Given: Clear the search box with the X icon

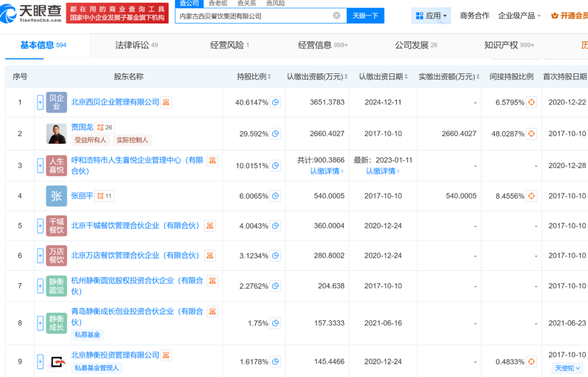Looking at the screenshot, I should 336,16.
